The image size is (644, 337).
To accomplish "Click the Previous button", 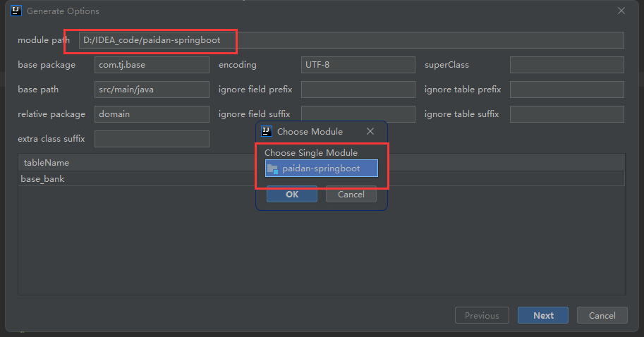I will (x=482, y=315).
